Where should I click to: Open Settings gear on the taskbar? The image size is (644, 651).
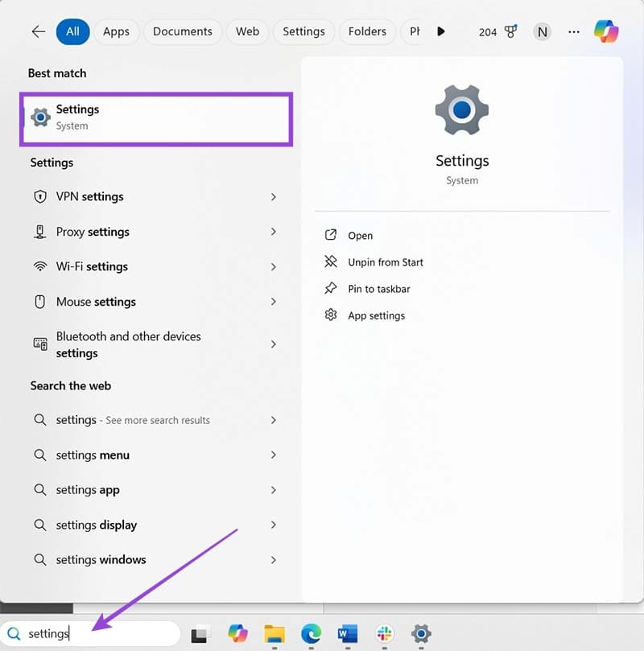(421, 633)
